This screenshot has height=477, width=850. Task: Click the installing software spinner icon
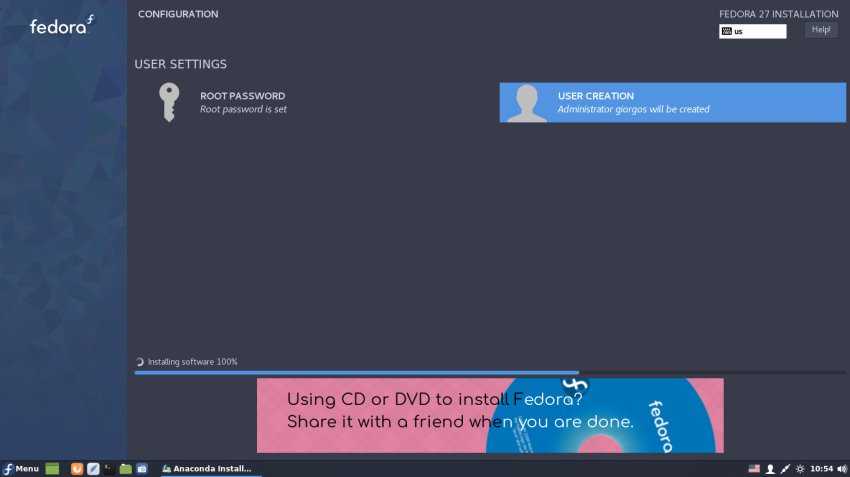click(x=140, y=362)
